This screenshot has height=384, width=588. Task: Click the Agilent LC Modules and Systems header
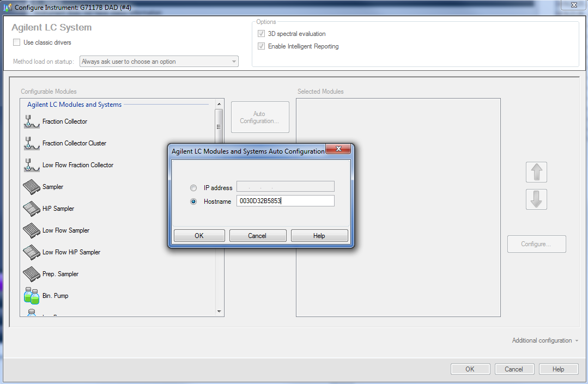pyautogui.click(x=74, y=105)
